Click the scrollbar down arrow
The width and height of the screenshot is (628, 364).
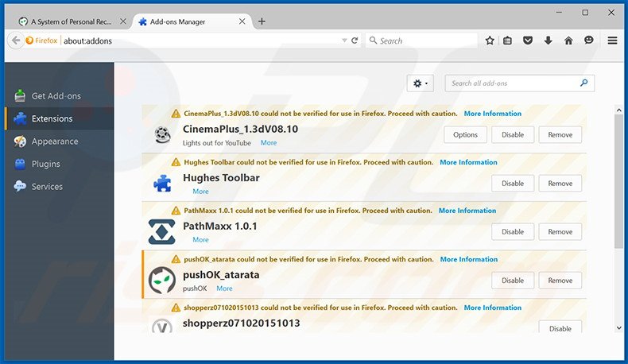(x=618, y=328)
